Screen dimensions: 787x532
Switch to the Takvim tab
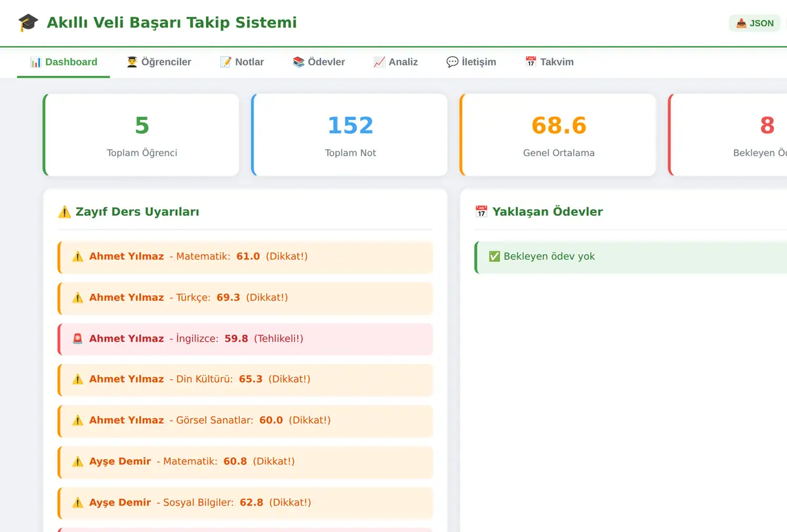pos(549,62)
